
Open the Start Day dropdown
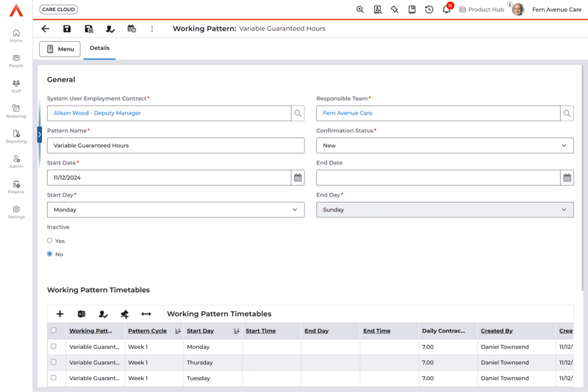(x=176, y=210)
